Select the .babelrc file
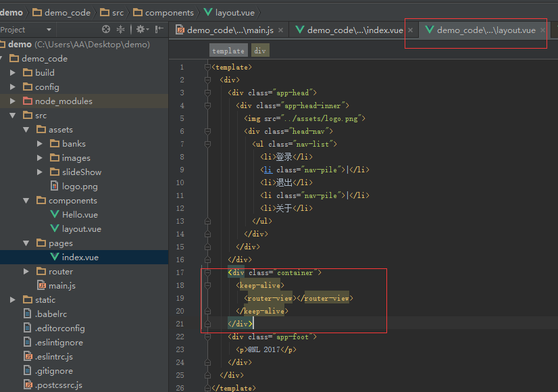 pyautogui.click(x=84, y=314)
